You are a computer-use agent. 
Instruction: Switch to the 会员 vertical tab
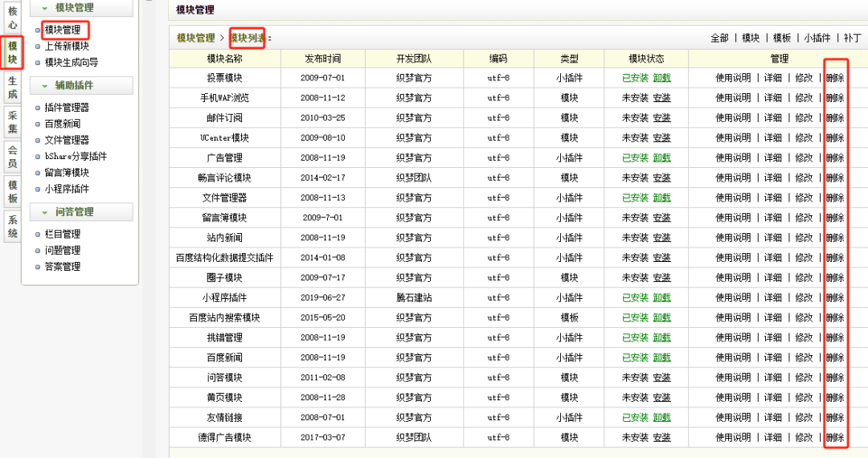tap(12, 157)
